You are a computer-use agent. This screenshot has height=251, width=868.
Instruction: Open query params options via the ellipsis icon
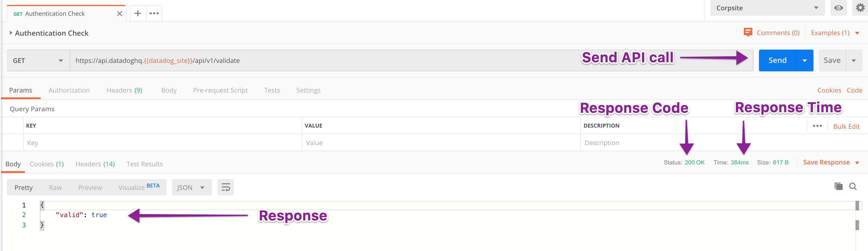pyautogui.click(x=817, y=126)
